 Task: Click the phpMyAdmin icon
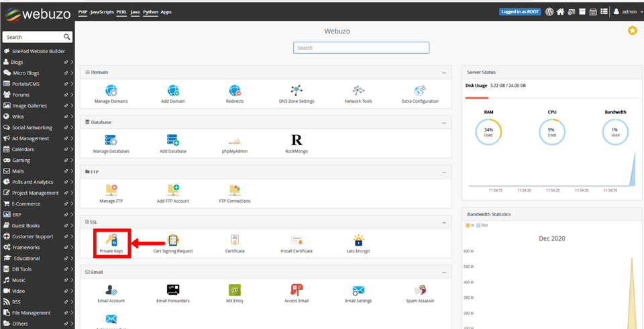tap(234, 142)
